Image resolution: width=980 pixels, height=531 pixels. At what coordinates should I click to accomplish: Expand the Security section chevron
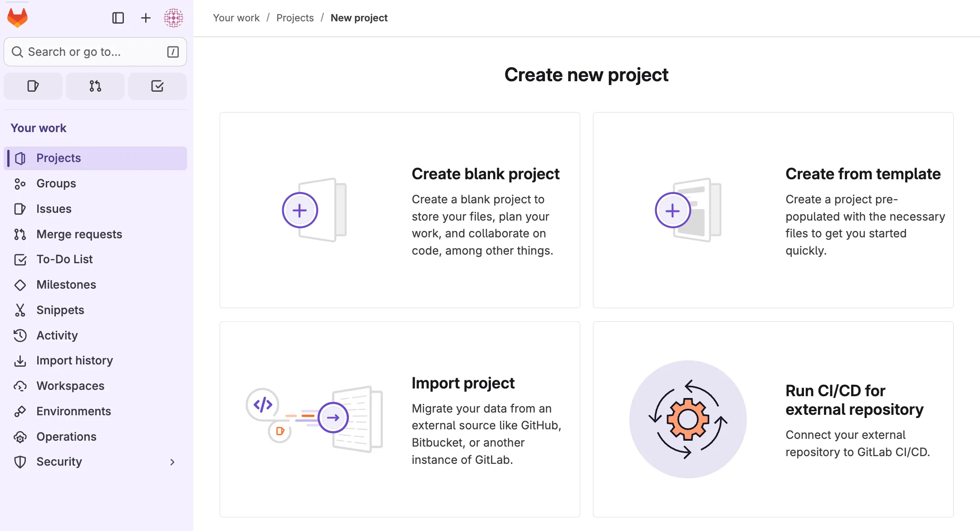(x=172, y=462)
